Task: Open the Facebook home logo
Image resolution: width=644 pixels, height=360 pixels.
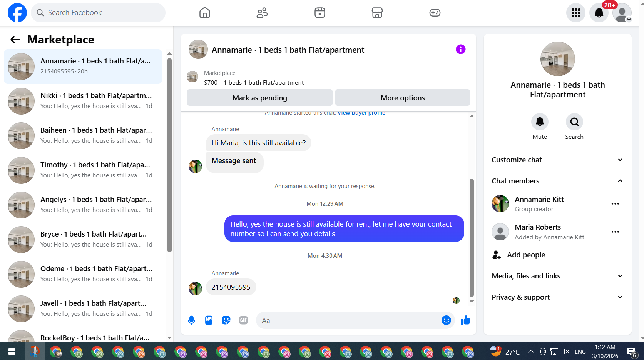Action: 17,13
